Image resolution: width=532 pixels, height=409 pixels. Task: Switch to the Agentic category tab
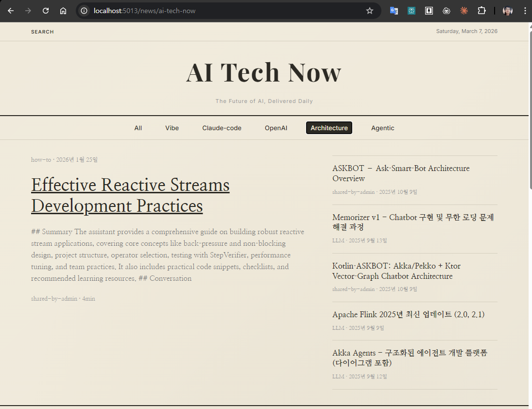(382, 128)
